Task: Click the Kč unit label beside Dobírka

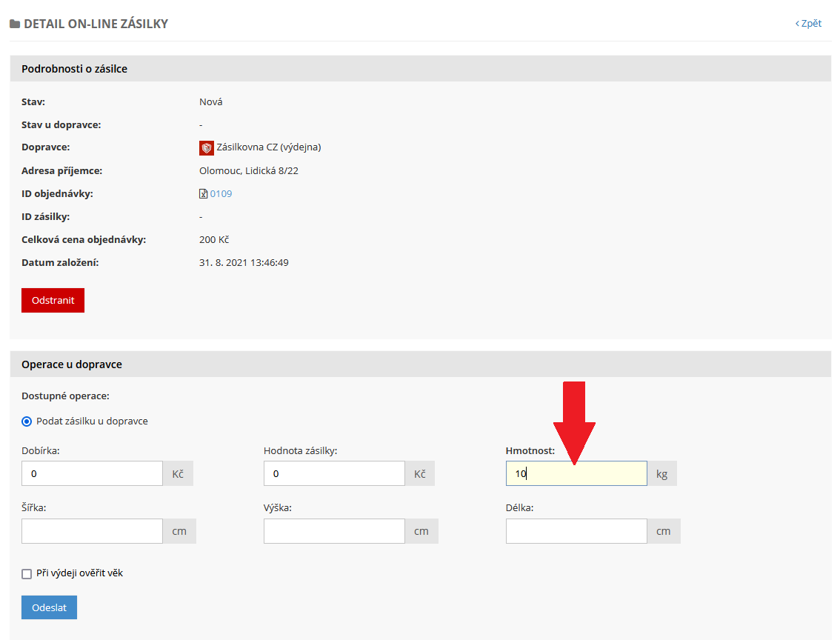Action: (x=178, y=474)
